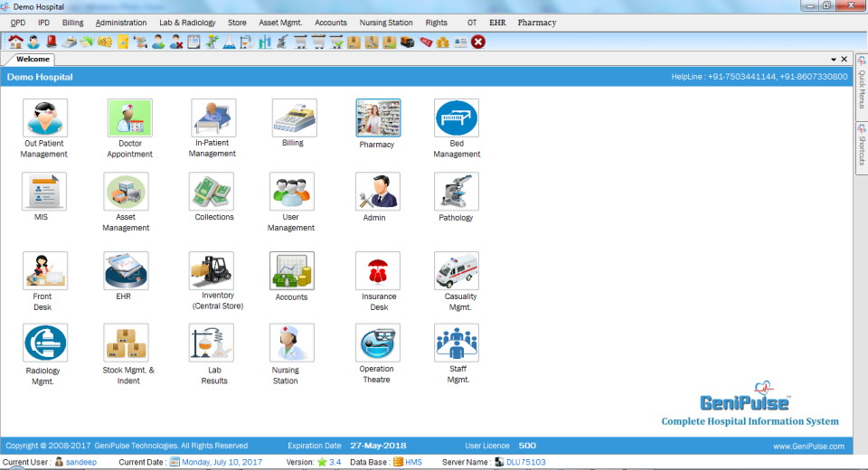Click the red sale tag toolbar icon
The image size is (868, 470).
point(425,42)
